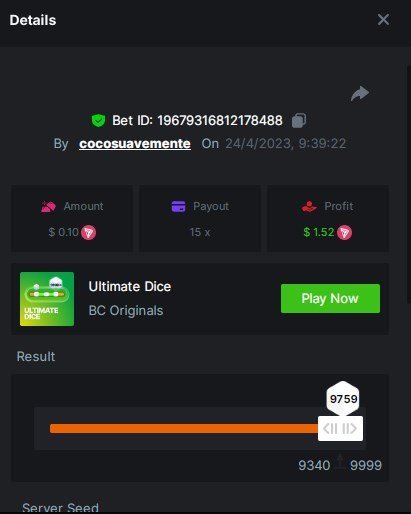Click the white dice slider handle
The image size is (411, 514).
340,429
